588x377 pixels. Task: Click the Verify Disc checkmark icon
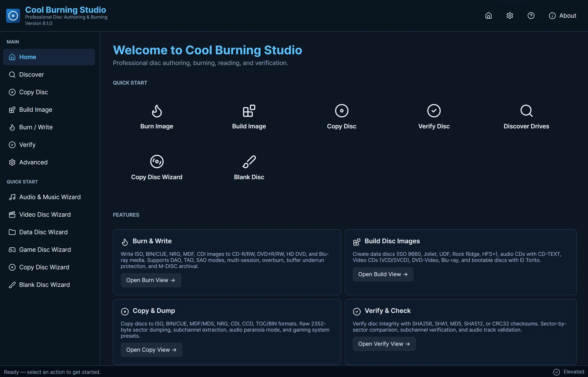point(434,111)
